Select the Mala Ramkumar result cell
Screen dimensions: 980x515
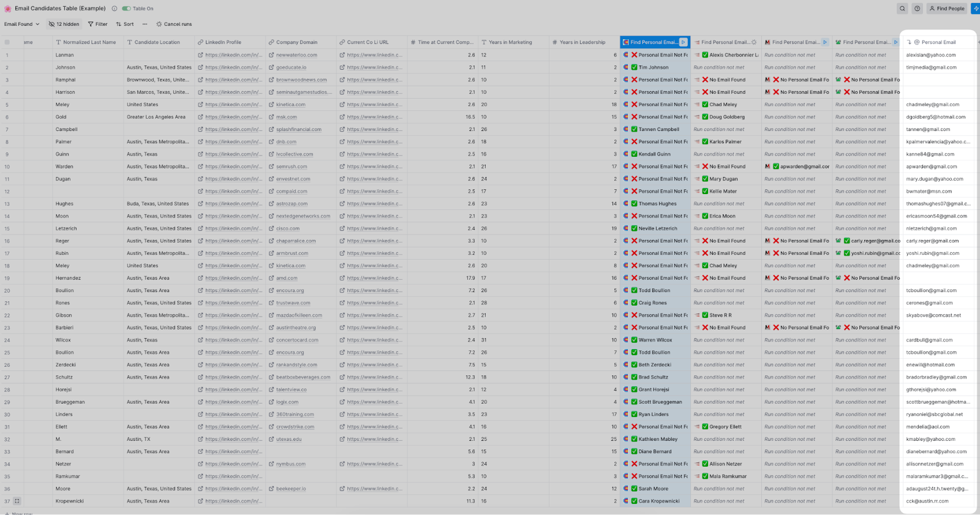click(726, 476)
